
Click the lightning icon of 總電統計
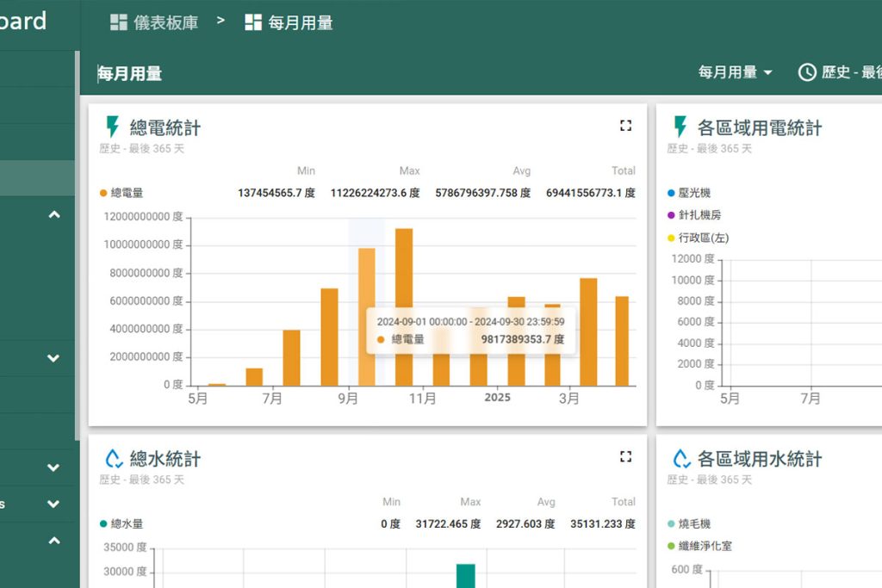click(112, 127)
